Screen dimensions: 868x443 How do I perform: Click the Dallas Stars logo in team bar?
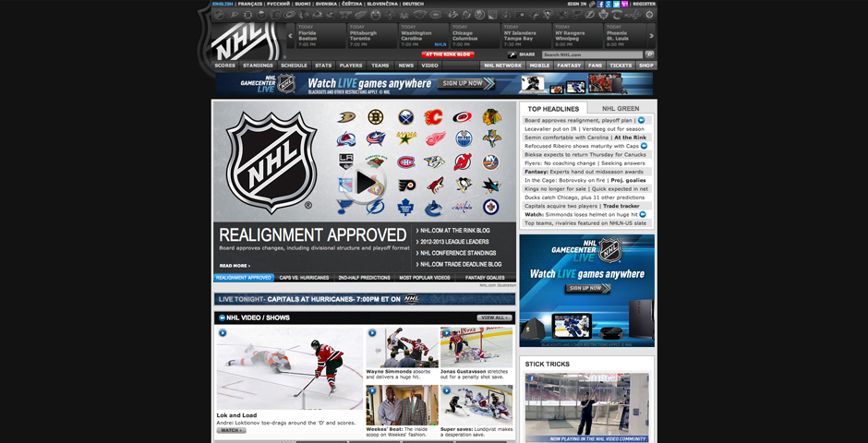point(344,15)
